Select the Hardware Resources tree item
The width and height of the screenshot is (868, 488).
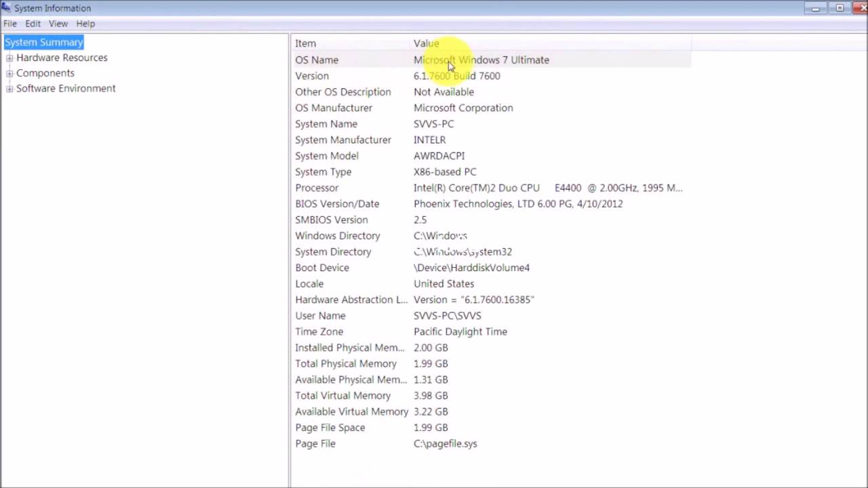[x=62, y=58]
